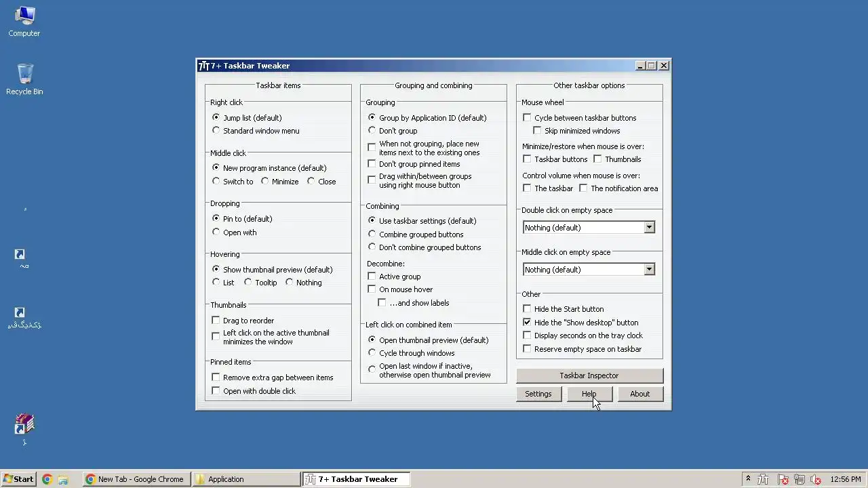Show hidden tray icons arrow

coord(748,479)
